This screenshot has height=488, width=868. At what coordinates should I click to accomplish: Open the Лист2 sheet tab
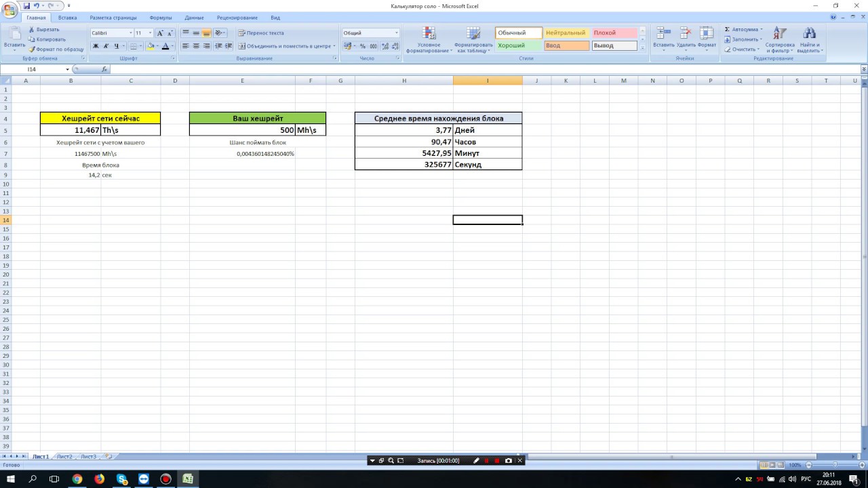64,457
